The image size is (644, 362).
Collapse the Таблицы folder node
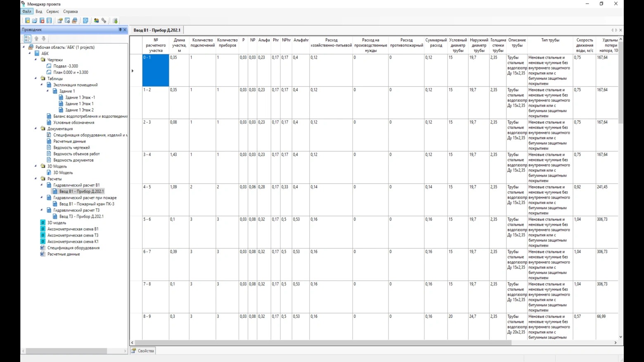pos(36,78)
